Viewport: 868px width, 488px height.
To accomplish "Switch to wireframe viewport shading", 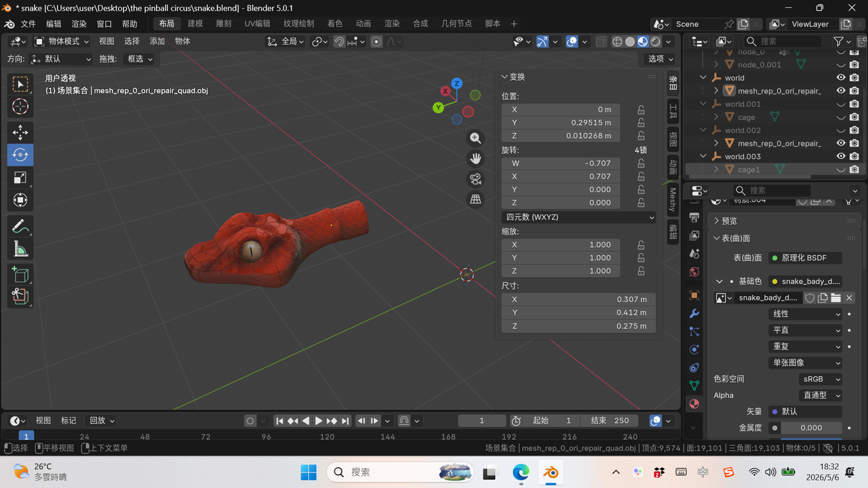I will point(617,41).
